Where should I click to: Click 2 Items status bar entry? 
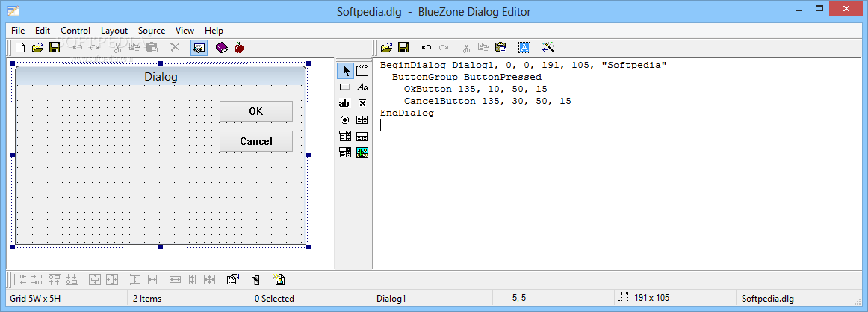pyautogui.click(x=147, y=298)
